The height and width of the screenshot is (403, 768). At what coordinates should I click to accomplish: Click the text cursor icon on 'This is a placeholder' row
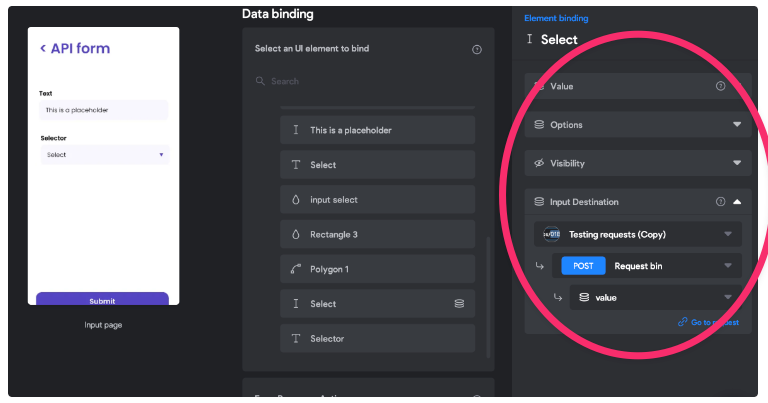click(x=296, y=130)
